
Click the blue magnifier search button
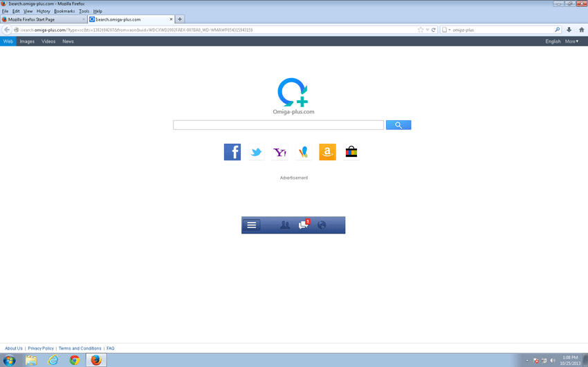[398, 125]
